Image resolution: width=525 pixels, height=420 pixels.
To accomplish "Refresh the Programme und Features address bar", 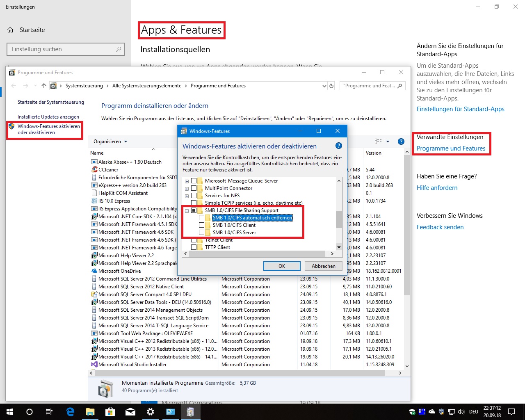I will 331,86.
